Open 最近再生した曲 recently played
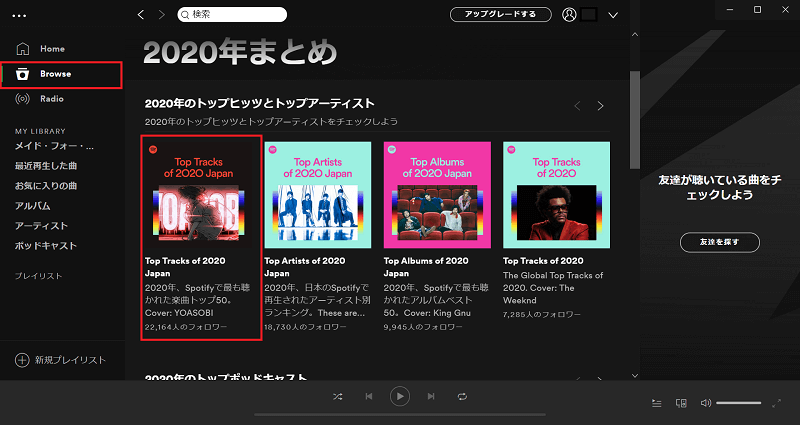The height and width of the screenshot is (425, 800). [x=46, y=166]
